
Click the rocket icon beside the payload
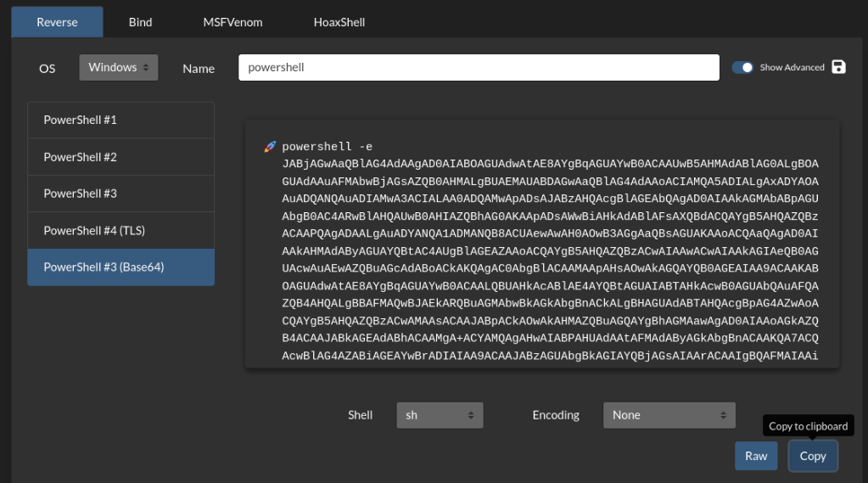click(270, 147)
